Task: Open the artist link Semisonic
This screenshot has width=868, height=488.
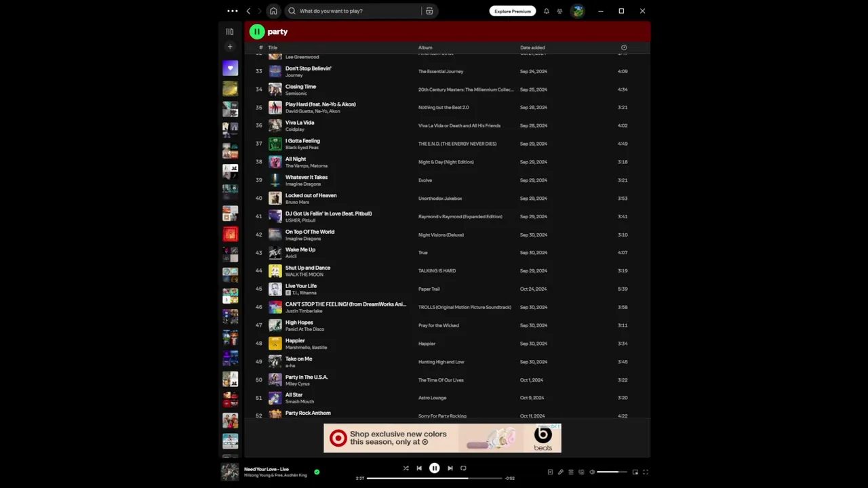Action: (x=296, y=94)
